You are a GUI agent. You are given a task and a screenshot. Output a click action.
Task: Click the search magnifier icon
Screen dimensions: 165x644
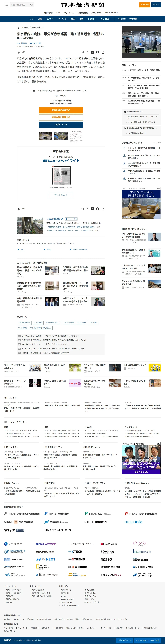coord(32,5)
